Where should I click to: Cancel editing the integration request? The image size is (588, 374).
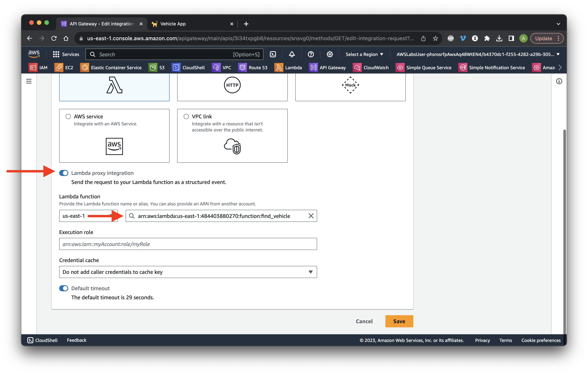coord(364,321)
